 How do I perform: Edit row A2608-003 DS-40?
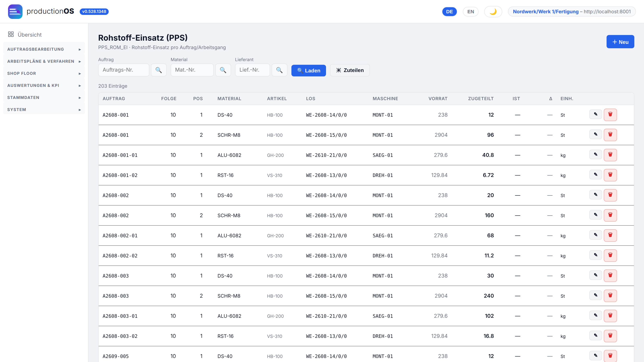point(595,275)
